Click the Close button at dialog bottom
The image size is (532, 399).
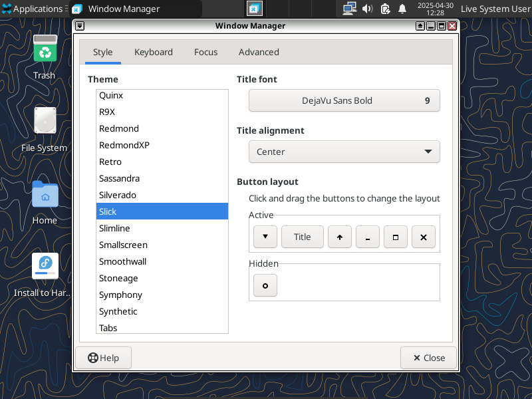click(x=428, y=358)
